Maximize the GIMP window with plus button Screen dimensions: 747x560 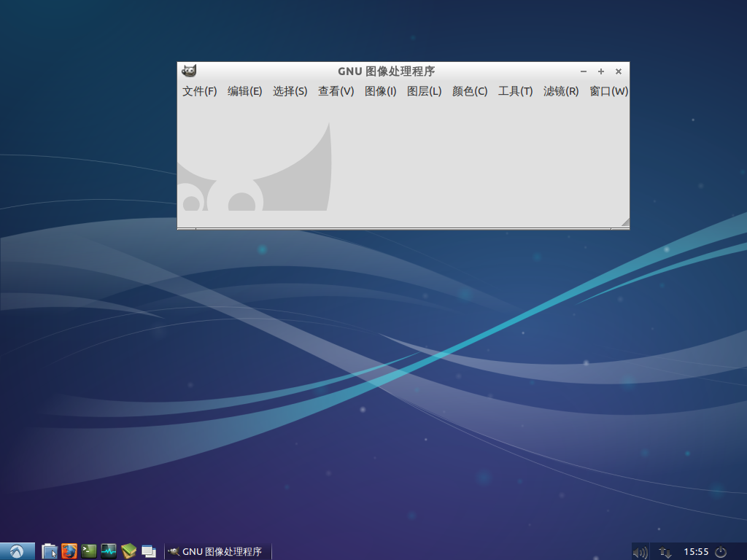click(601, 71)
